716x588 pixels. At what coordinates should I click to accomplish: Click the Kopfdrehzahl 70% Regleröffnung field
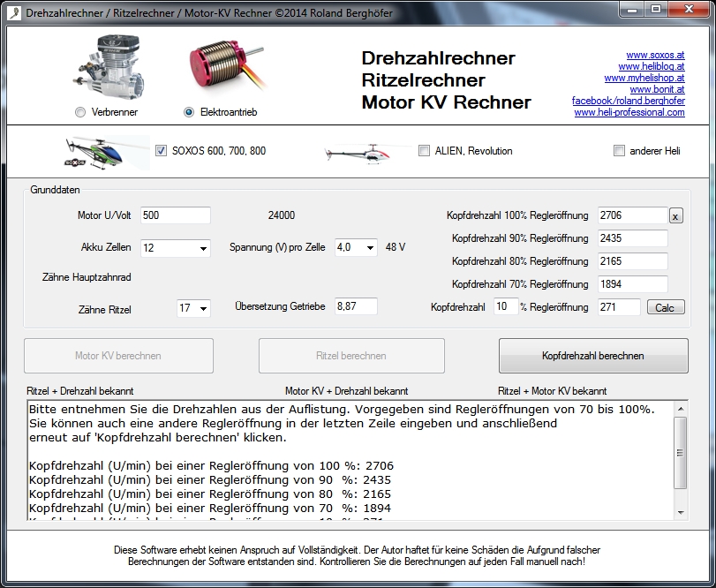[x=633, y=284]
